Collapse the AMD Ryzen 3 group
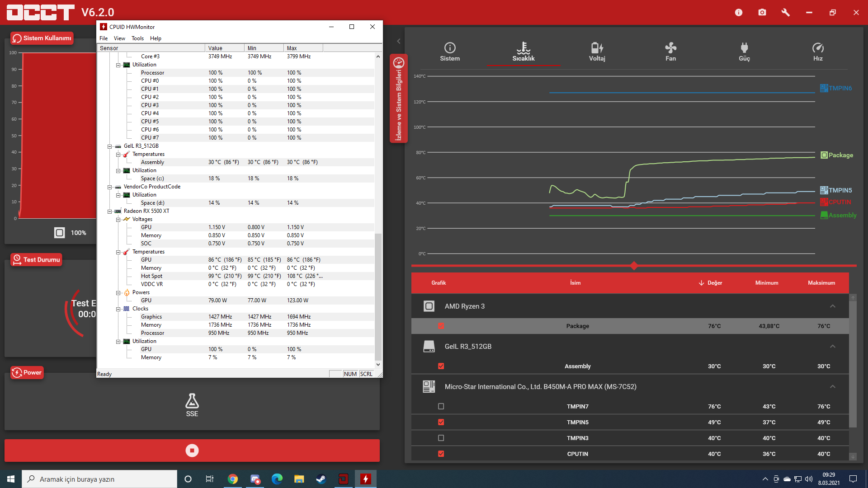Image resolution: width=868 pixels, height=488 pixels. 832,306
